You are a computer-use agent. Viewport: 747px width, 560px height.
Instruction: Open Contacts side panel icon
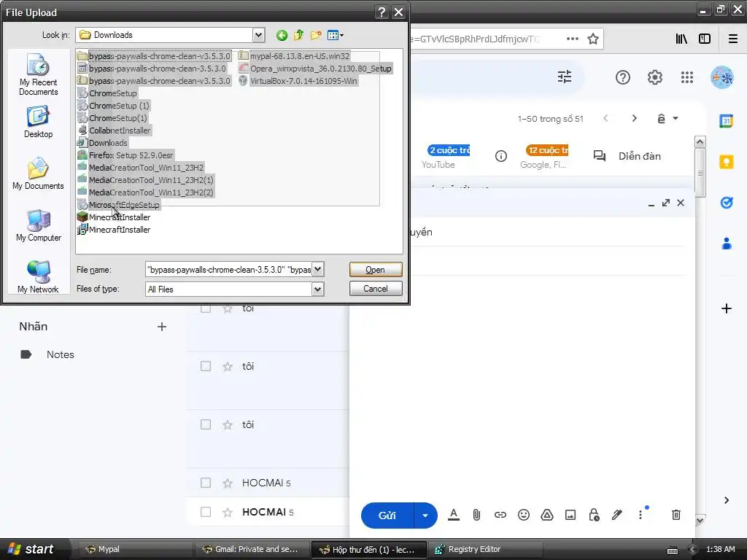click(726, 244)
